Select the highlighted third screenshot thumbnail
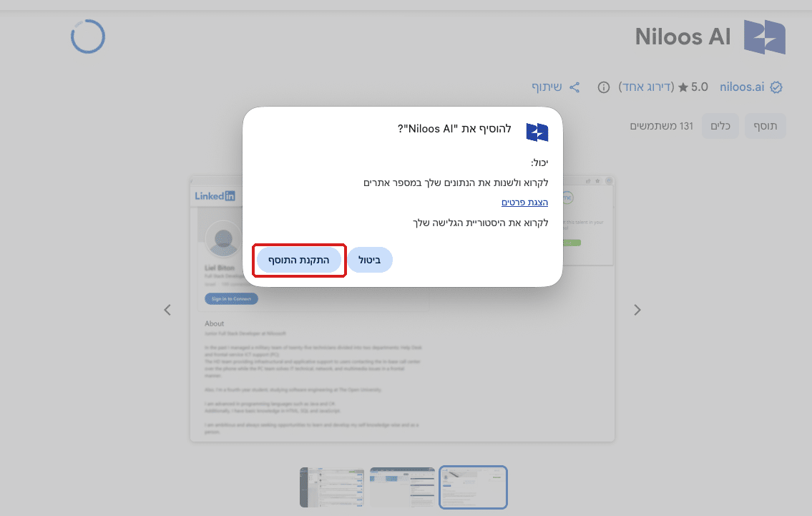This screenshot has height=516, width=812. tap(474, 487)
